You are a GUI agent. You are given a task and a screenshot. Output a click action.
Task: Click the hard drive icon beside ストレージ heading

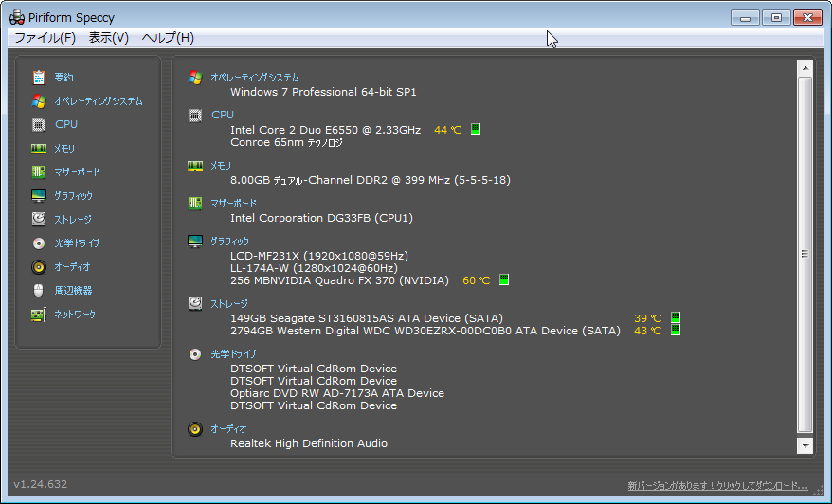pyautogui.click(x=195, y=303)
